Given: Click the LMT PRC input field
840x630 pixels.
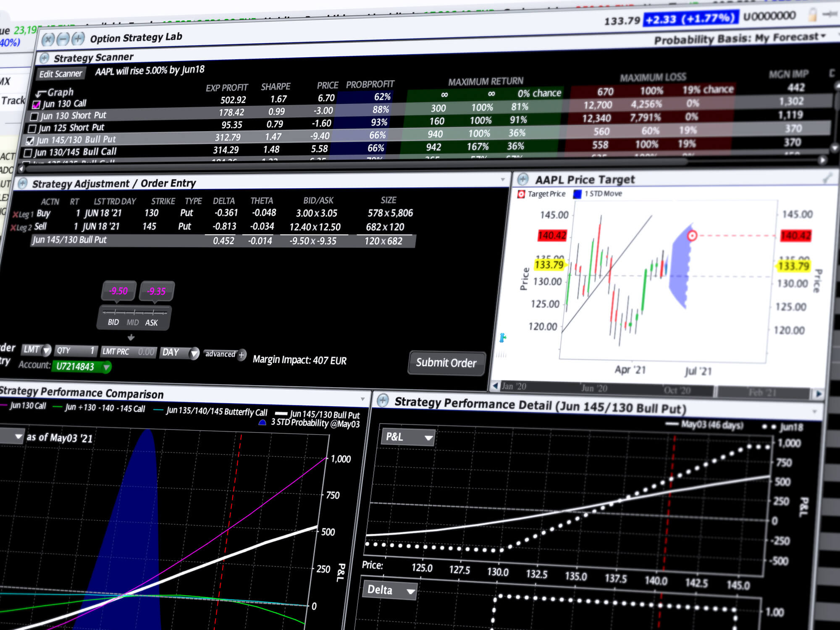Looking at the screenshot, I should point(129,352).
